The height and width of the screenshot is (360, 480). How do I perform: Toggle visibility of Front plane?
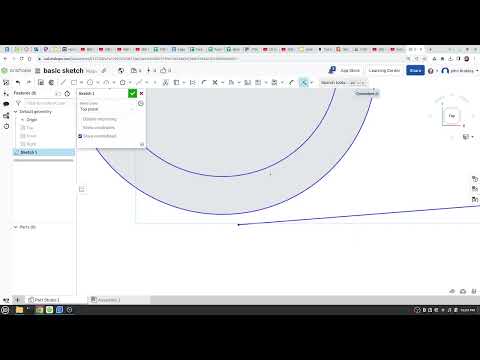click(23, 136)
